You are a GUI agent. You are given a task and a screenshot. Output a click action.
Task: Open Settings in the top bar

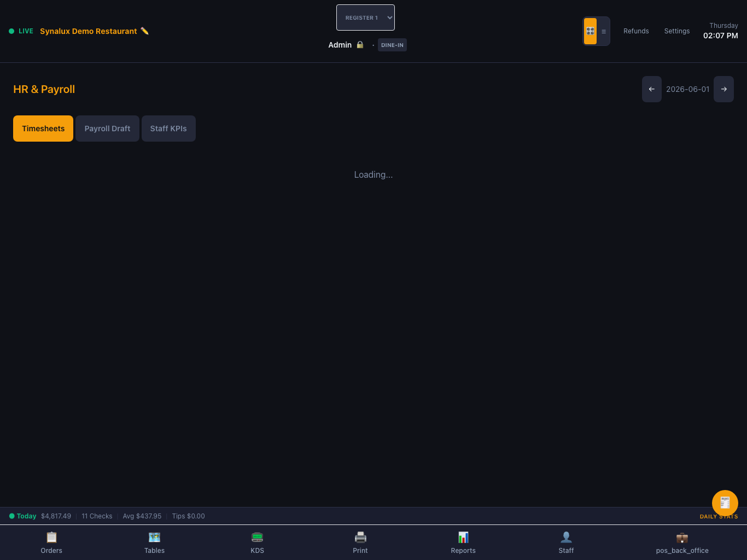coord(677,31)
